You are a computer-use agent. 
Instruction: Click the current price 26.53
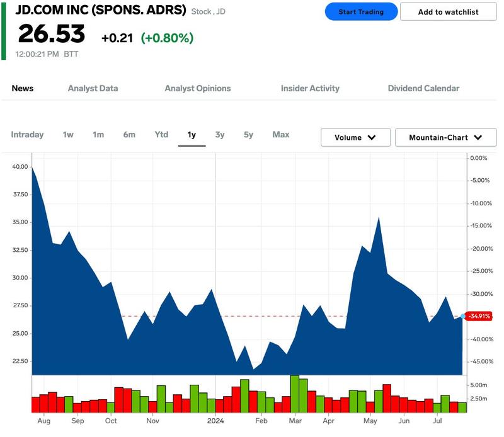click(x=52, y=34)
